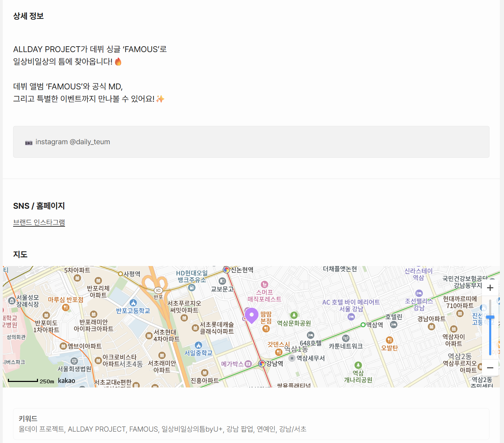Click the 카툰네트워크 icon on map
Viewport: 504px width, 443px height.
pyautogui.click(x=346, y=338)
